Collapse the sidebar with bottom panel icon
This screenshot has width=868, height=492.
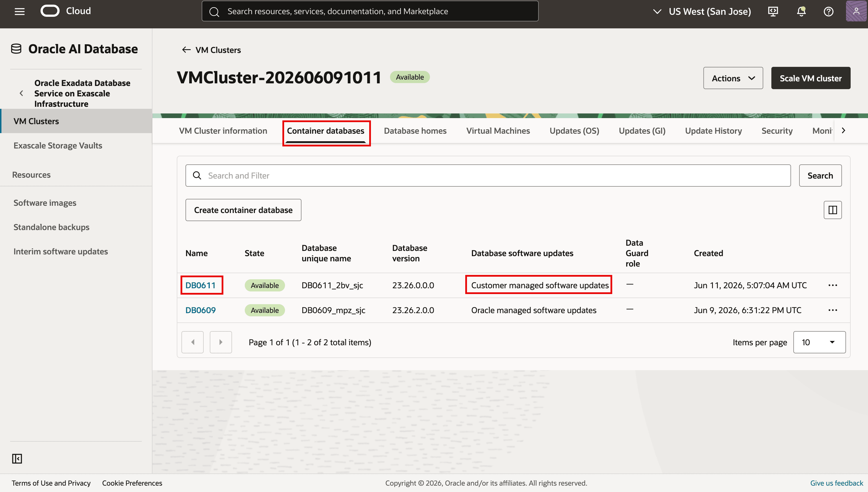[x=17, y=458]
